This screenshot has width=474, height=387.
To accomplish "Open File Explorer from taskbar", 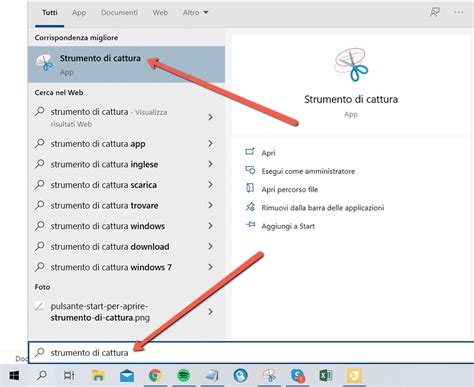I will (98, 376).
